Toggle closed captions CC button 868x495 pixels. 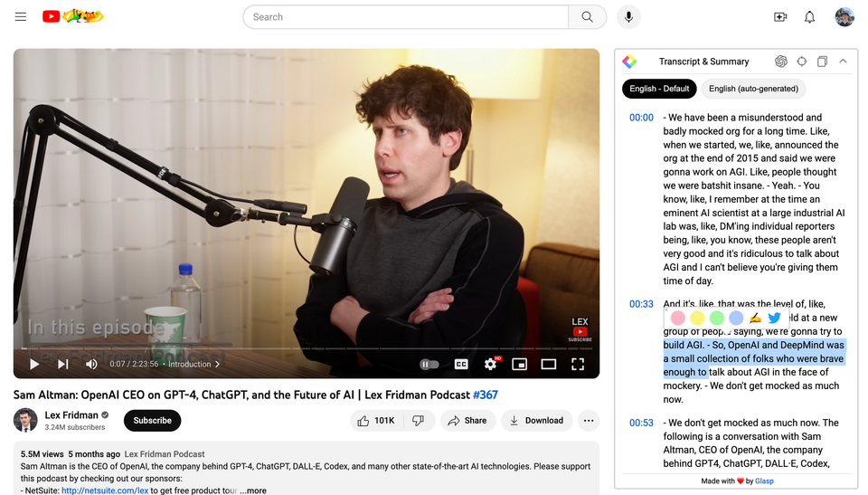coord(460,364)
